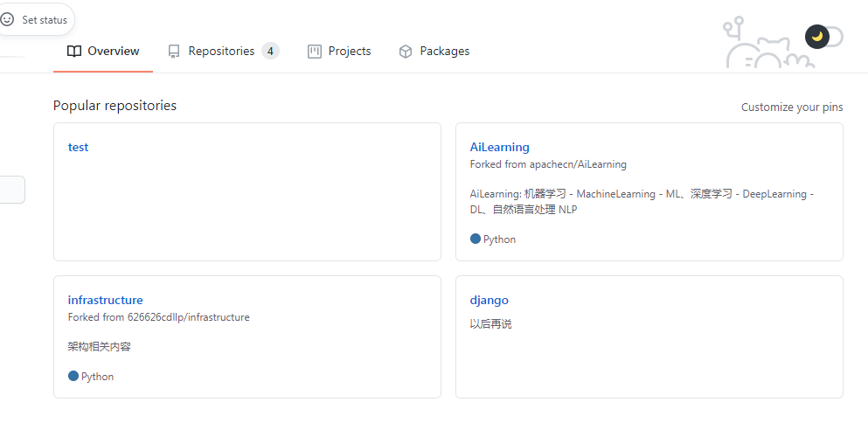Open the Projects tab

coord(339,52)
